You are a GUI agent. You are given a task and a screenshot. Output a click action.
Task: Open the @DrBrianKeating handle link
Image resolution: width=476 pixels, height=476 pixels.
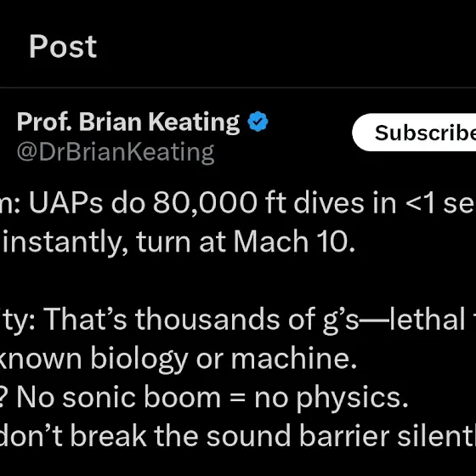(116, 153)
